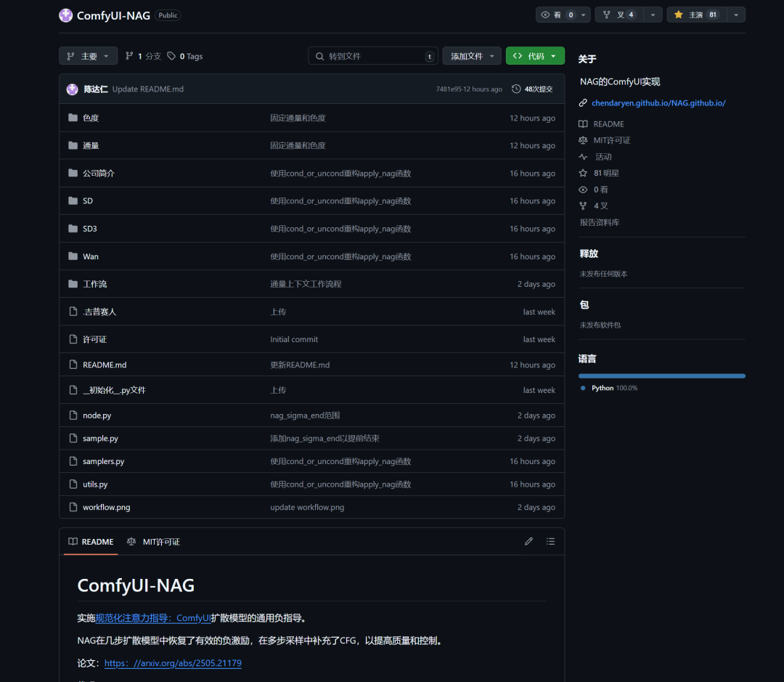Open the SD folder
784x682 pixels.
(x=88, y=200)
